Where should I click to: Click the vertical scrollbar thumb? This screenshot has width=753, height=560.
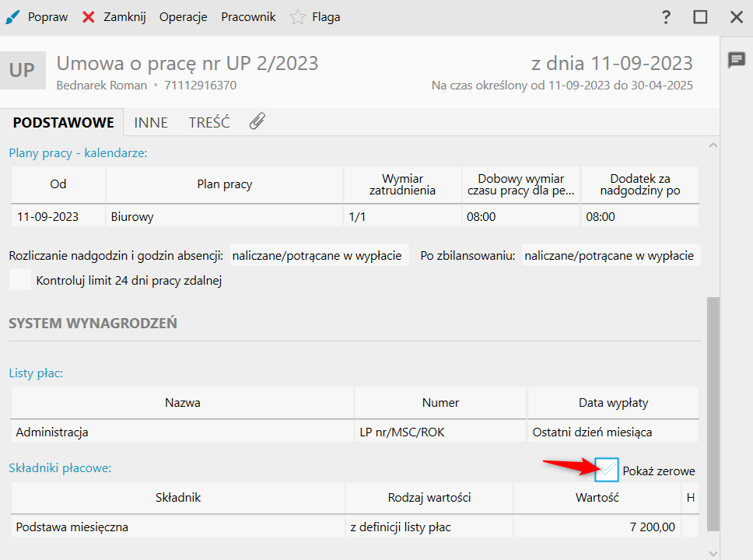(x=713, y=414)
